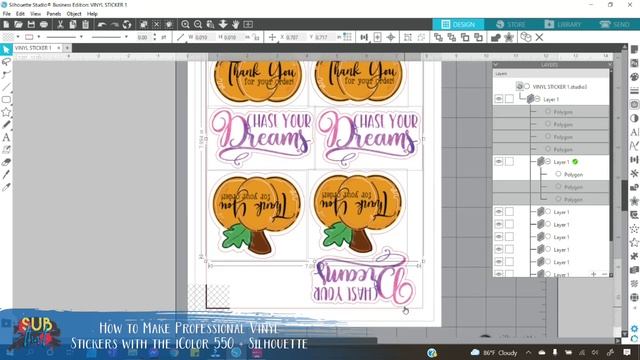This screenshot has width=640, height=360.
Task: Select the Edit Points tool
Action: [6, 75]
